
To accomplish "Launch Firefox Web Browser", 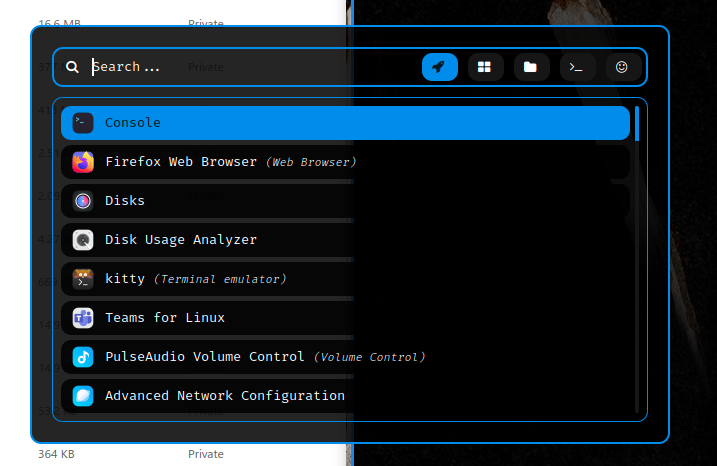I will tap(345, 162).
